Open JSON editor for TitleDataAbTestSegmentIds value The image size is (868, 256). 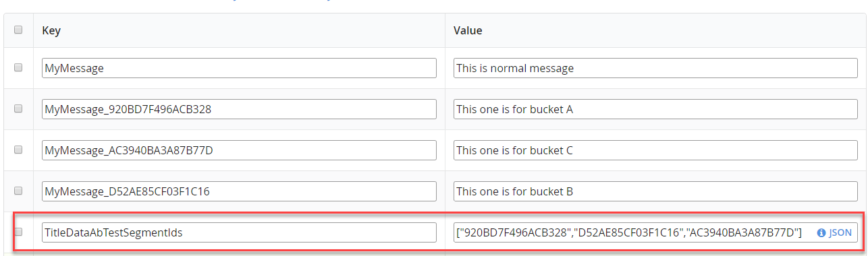coord(834,233)
